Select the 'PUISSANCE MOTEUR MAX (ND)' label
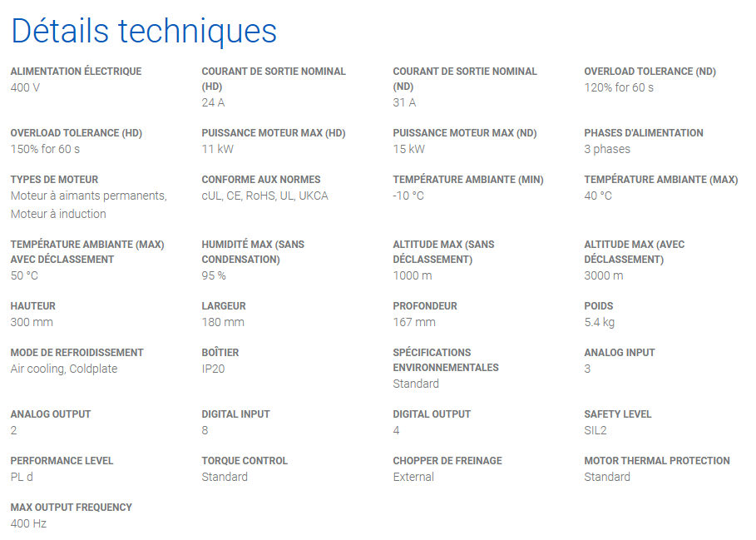The image size is (756, 540). click(465, 133)
